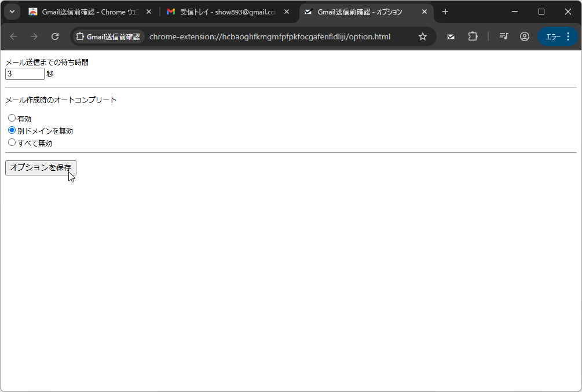Click the オプションを保存 button

(x=40, y=168)
